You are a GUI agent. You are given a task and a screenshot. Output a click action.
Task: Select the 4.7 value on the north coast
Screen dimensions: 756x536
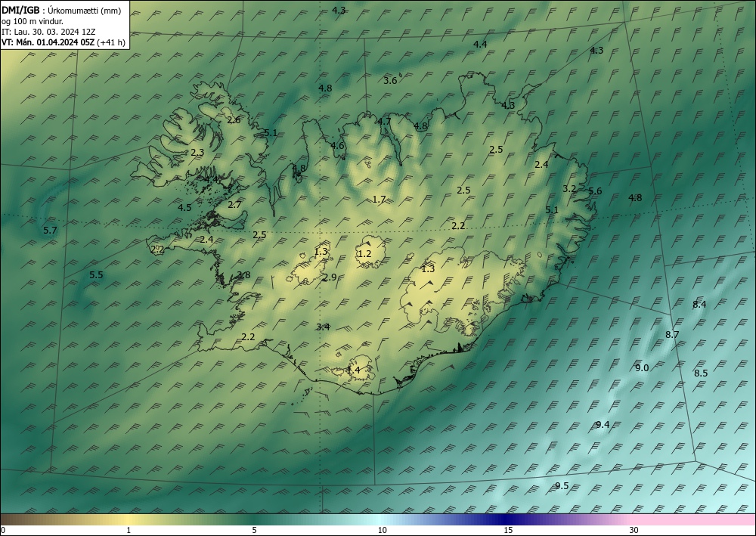[x=384, y=121]
